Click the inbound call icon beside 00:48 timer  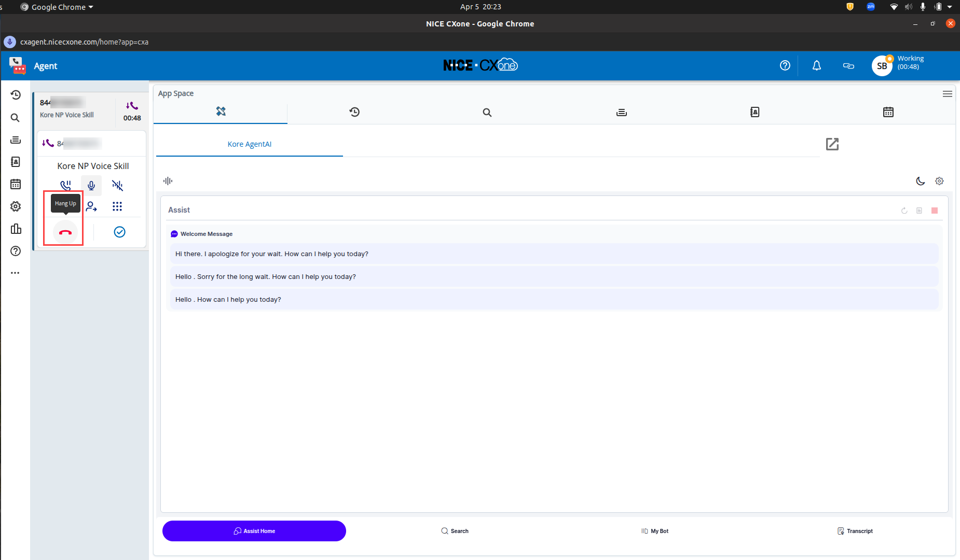tap(132, 106)
